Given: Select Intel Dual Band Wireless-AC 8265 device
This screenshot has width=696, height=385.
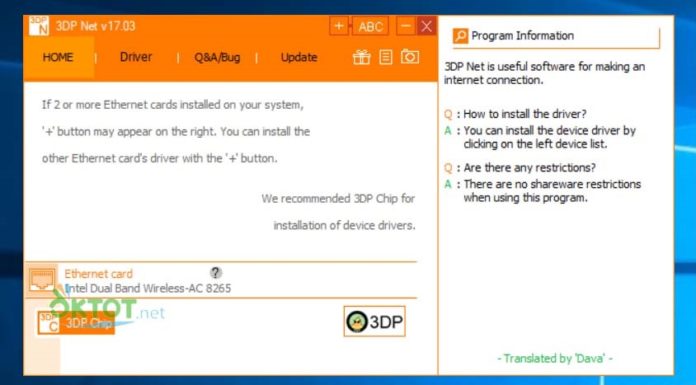Looking at the screenshot, I should coord(148,288).
